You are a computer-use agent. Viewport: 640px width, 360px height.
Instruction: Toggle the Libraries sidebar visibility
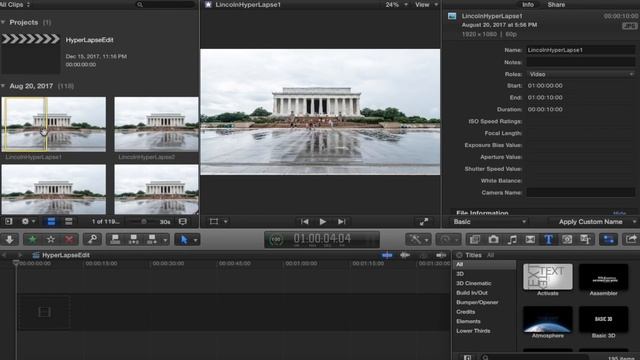[x=9, y=221]
